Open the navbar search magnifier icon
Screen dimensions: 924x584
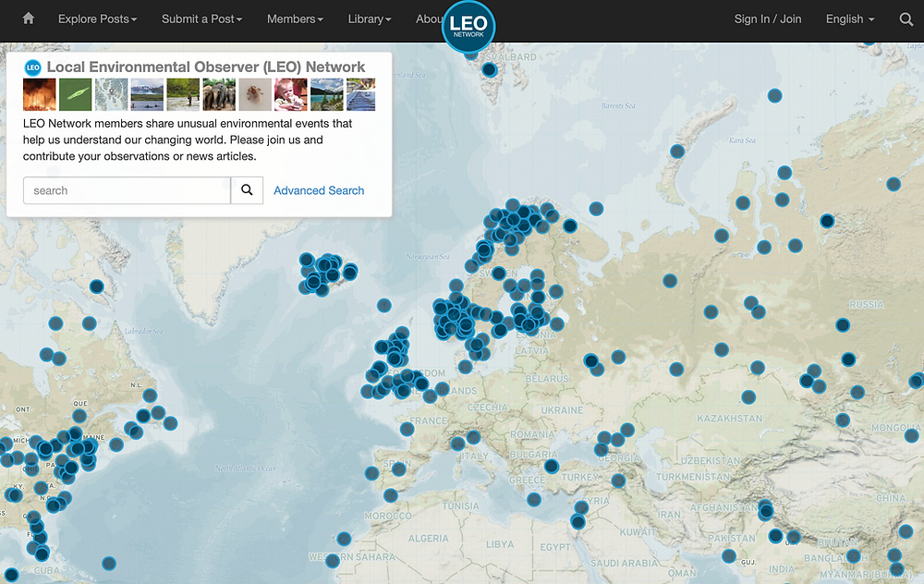pos(906,19)
